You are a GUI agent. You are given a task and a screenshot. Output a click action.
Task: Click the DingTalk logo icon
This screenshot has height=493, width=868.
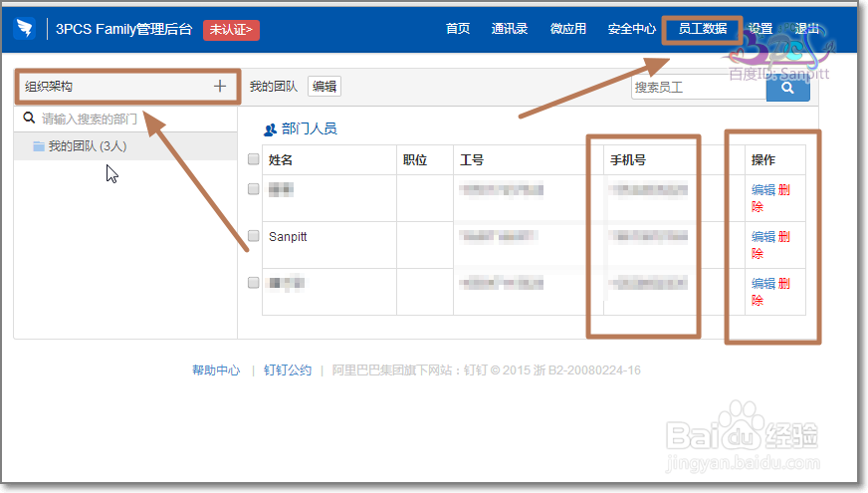click(25, 28)
